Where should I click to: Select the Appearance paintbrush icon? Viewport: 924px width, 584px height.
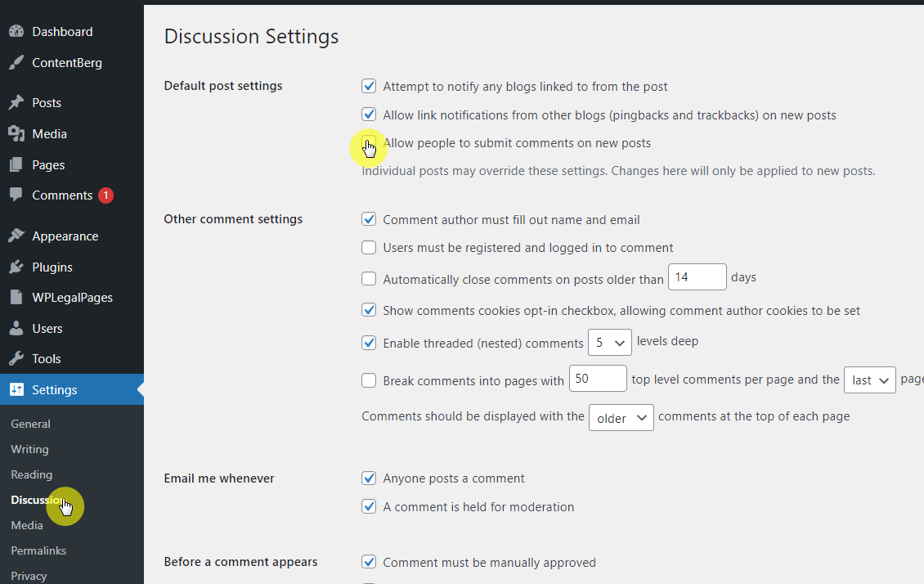(x=18, y=235)
